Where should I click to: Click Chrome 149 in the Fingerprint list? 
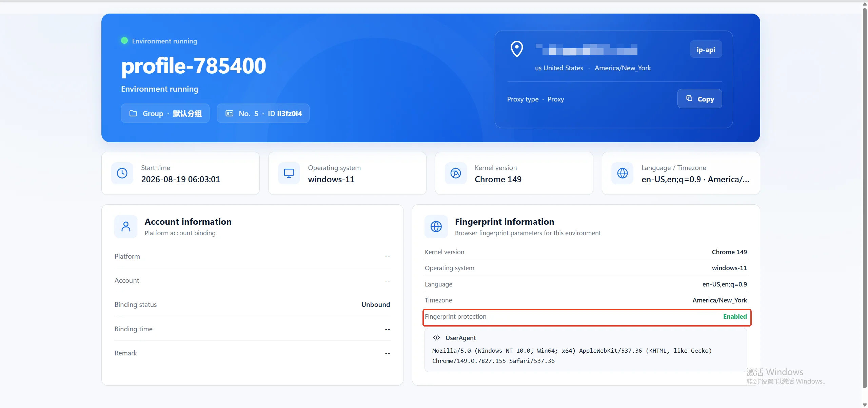729,252
